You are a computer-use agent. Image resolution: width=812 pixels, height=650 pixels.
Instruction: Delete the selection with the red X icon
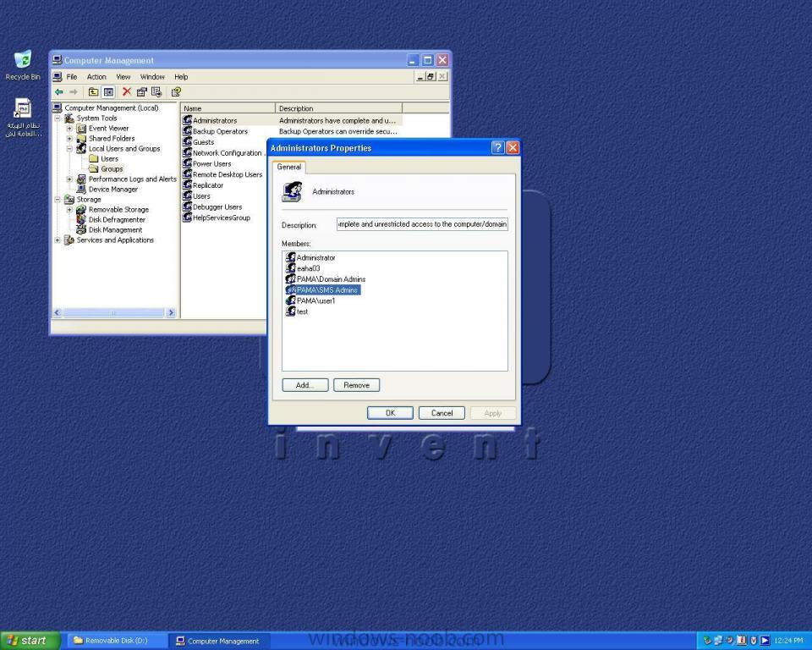click(x=126, y=91)
